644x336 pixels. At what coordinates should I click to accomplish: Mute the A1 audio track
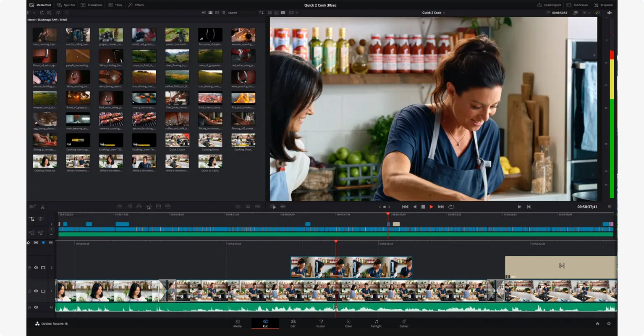(36, 307)
